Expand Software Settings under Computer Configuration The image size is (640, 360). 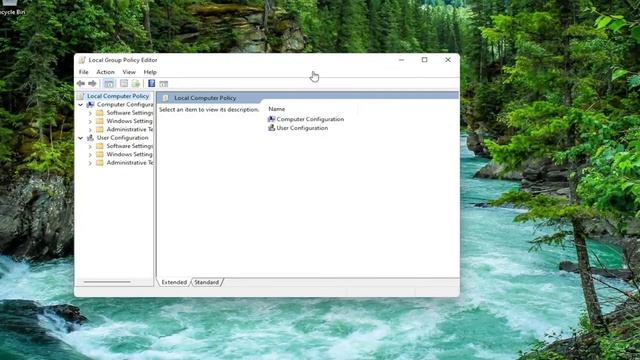(90, 113)
